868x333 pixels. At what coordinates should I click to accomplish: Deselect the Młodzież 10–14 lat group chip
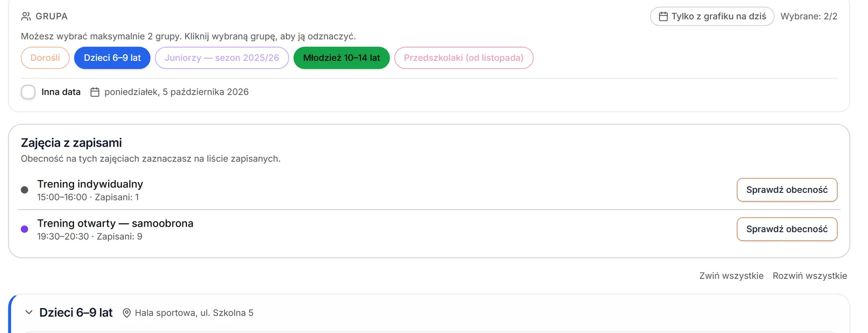pyautogui.click(x=341, y=58)
